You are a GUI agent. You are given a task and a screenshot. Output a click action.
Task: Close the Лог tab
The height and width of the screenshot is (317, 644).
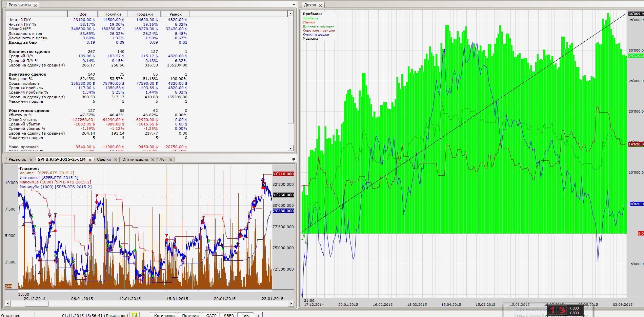(171, 160)
